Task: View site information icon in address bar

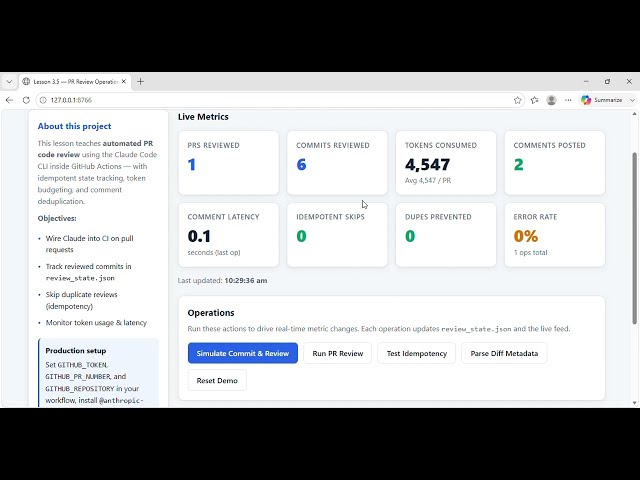Action: click(43, 100)
